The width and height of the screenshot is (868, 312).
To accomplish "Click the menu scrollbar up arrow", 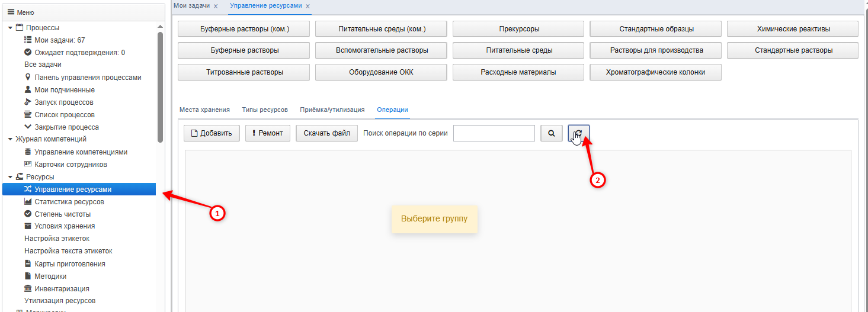I will [160, 27].
